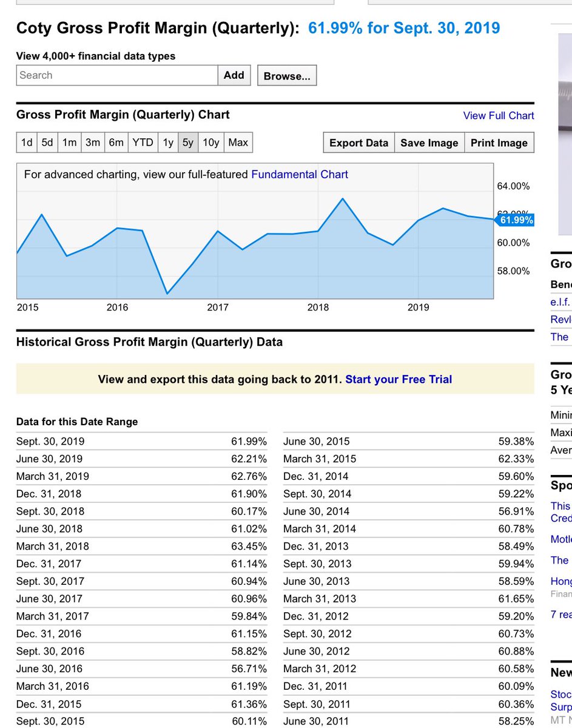Select the YTD range tab

click(143, 143)
